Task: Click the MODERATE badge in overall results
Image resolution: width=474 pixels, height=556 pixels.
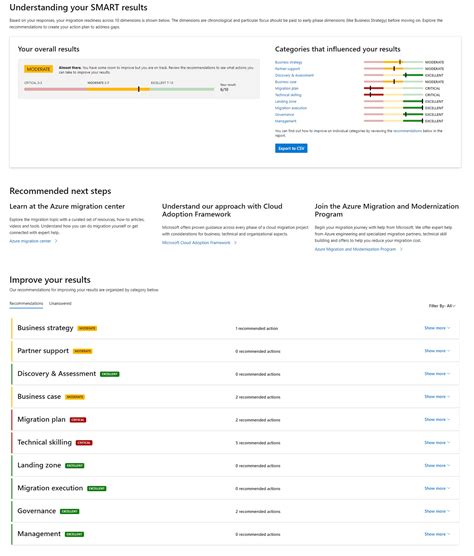Action: [x=38, y=69]
